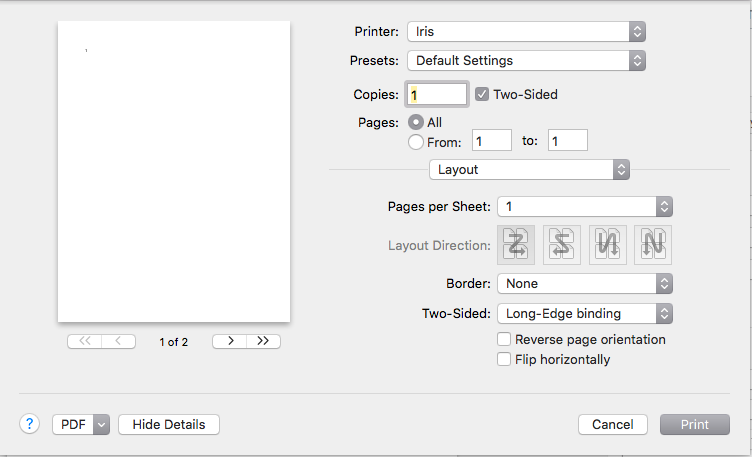This screenshot has height=457, width=752.
Task: Choose the second mirrored-Z layout direction icon
Action: 561,244
